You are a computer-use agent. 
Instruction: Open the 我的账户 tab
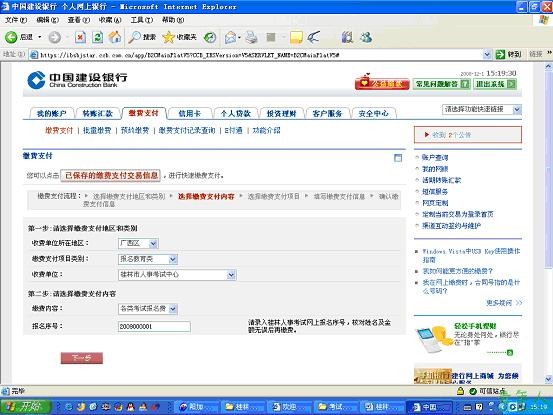coord(51,114)
